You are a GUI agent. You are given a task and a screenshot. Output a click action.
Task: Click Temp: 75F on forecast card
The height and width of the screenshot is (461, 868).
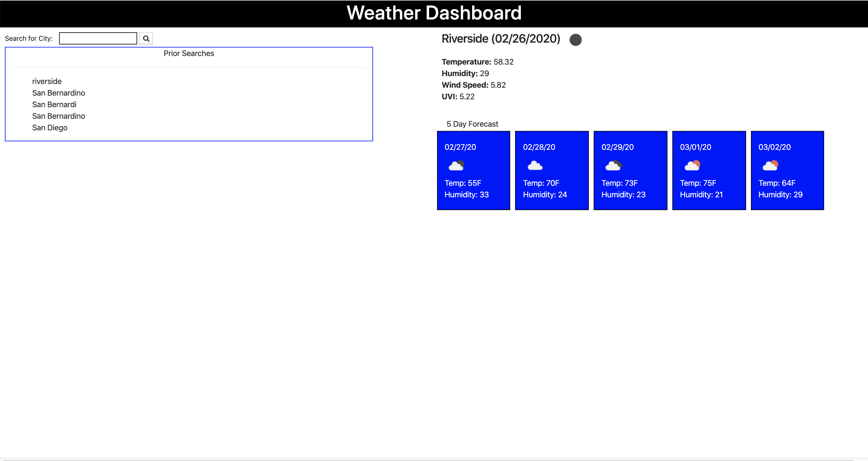click(x=698, y=183)
